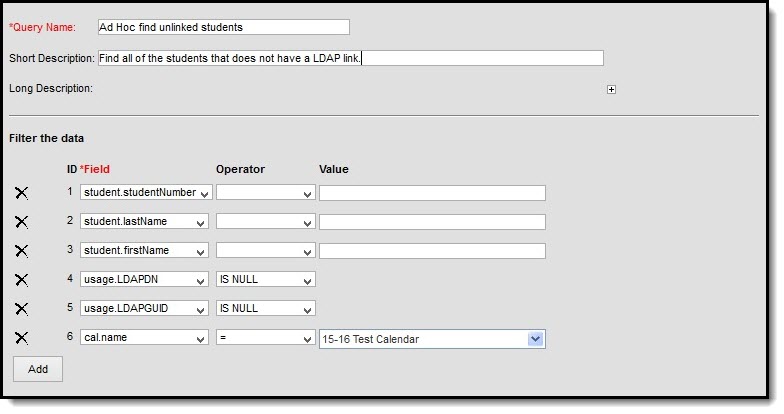
Task: Change the IS NULL operator for usage.LDAPDN
Action: 266,280
